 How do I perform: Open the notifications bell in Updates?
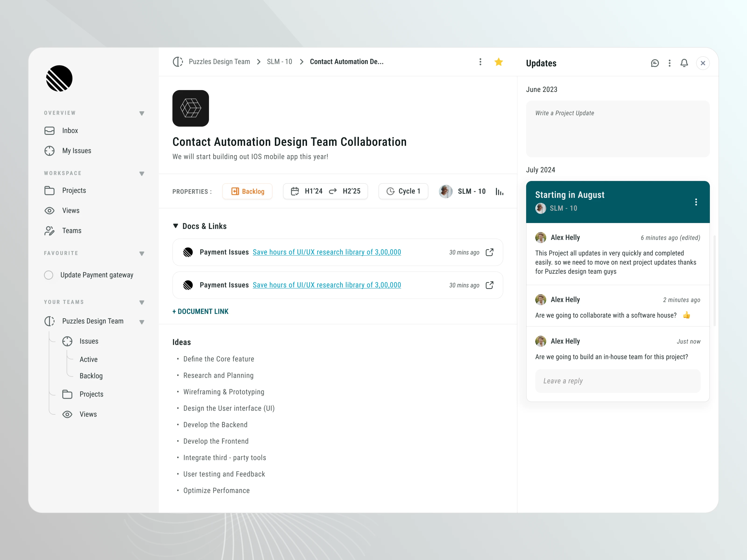(684, 63)
